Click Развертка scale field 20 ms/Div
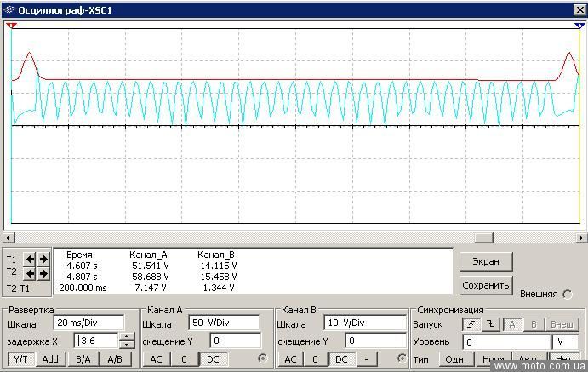588x372 pixels. click(x=88, y=323)
